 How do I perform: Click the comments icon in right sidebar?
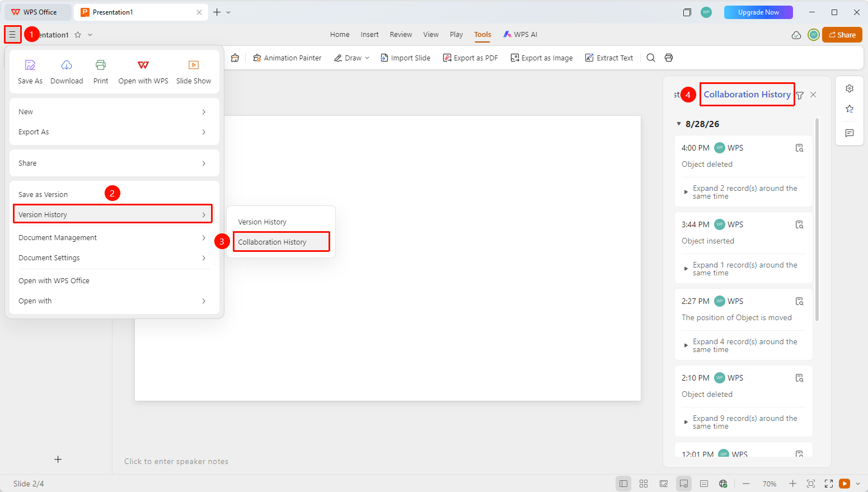850,133
